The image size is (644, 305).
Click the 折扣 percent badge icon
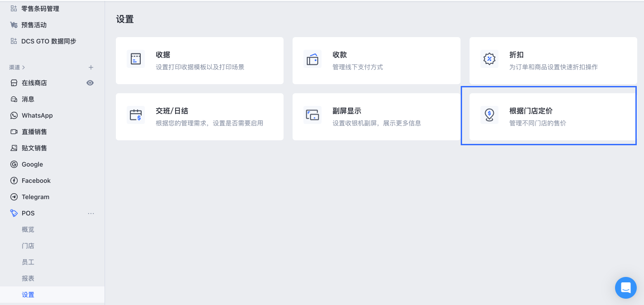coord(489,59)
